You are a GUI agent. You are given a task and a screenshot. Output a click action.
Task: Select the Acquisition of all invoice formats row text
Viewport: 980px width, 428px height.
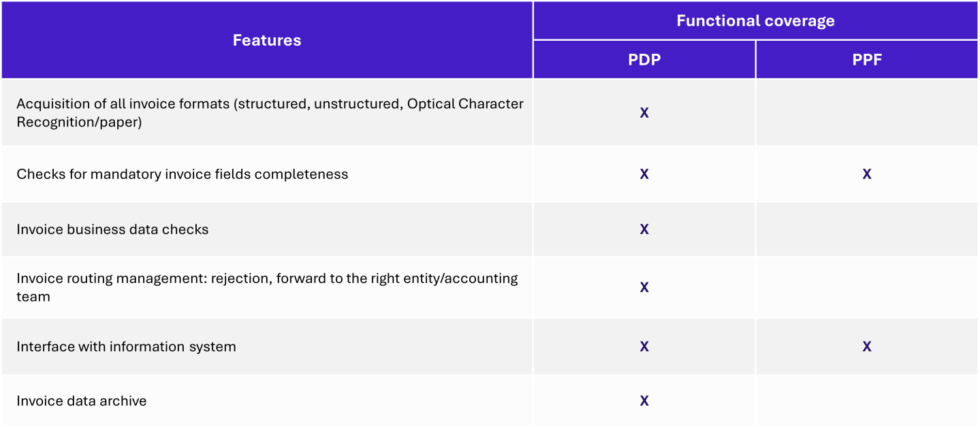coord(270,113)
